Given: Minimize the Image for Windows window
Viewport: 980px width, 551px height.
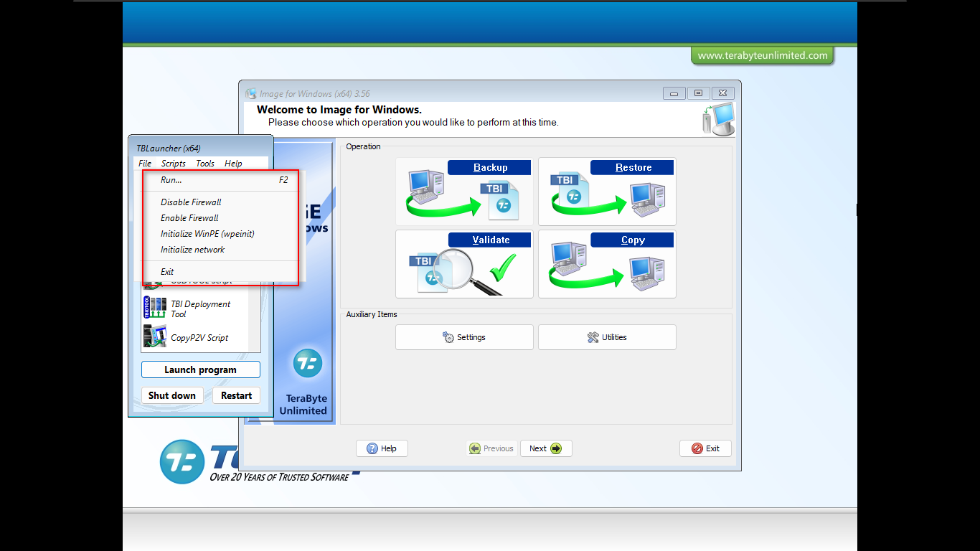Looking at the screenshot, I should point(674,93).
